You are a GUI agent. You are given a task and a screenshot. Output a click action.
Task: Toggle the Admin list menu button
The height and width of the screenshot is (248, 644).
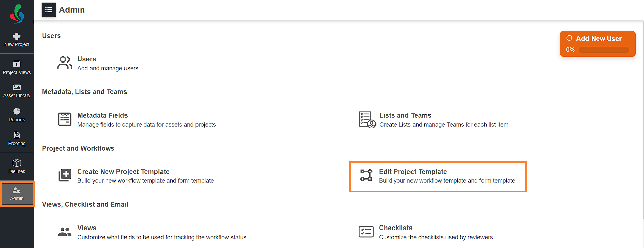[49, 10]
